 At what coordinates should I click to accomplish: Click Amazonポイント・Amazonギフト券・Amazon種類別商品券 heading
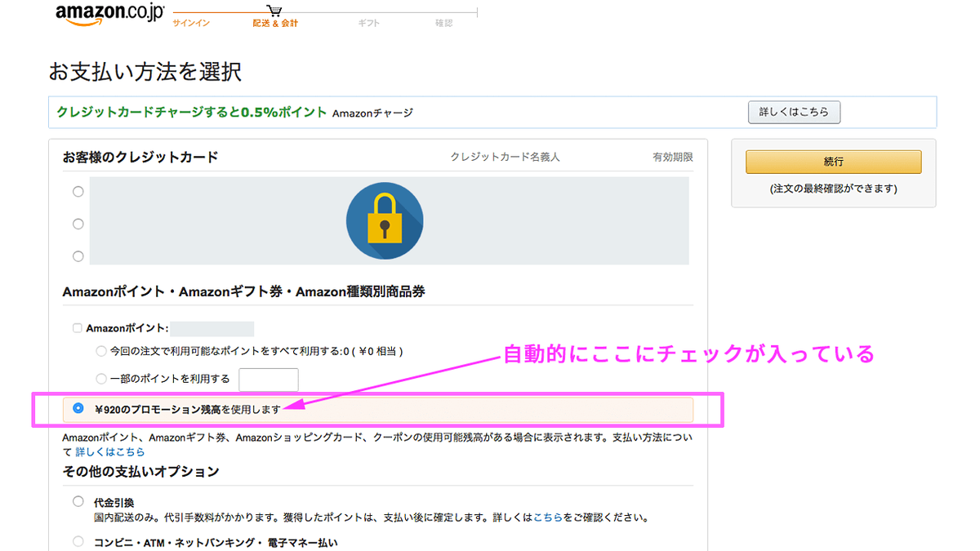point(243,291)
